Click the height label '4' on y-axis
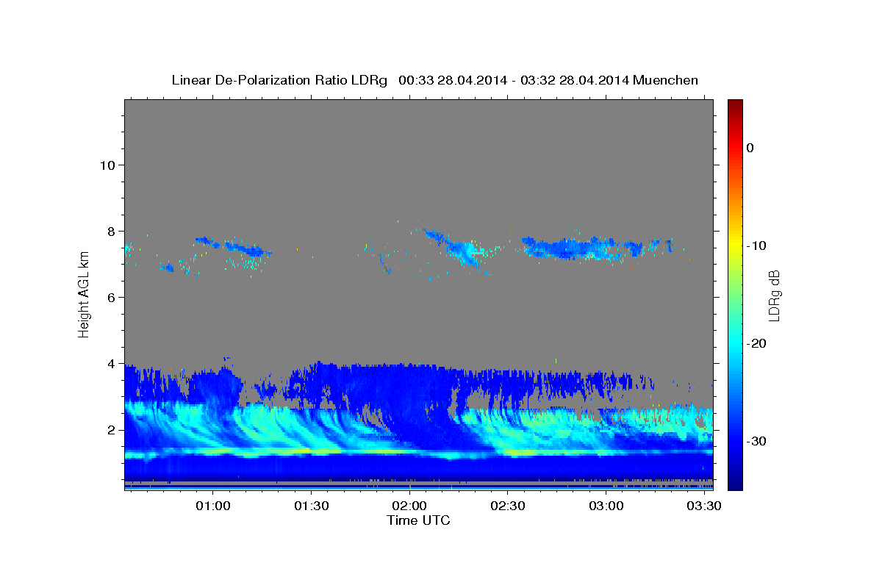Viewport: 882px width, 588px height. pyautogui.click(x=110, y=363)
